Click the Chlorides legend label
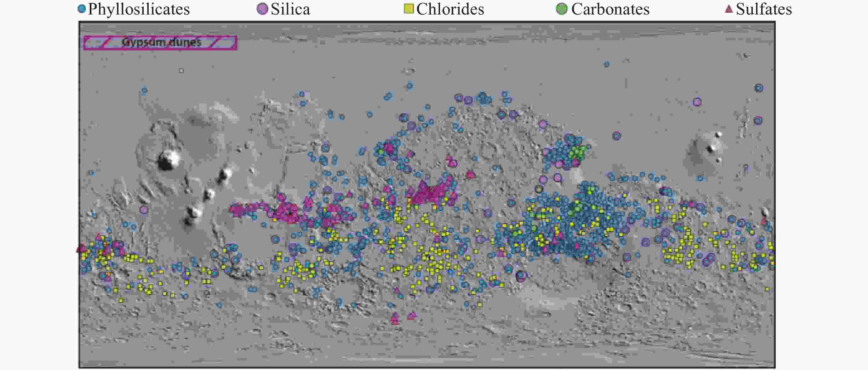This screenshot has height=370, width=868. click(x=450, y=9)
